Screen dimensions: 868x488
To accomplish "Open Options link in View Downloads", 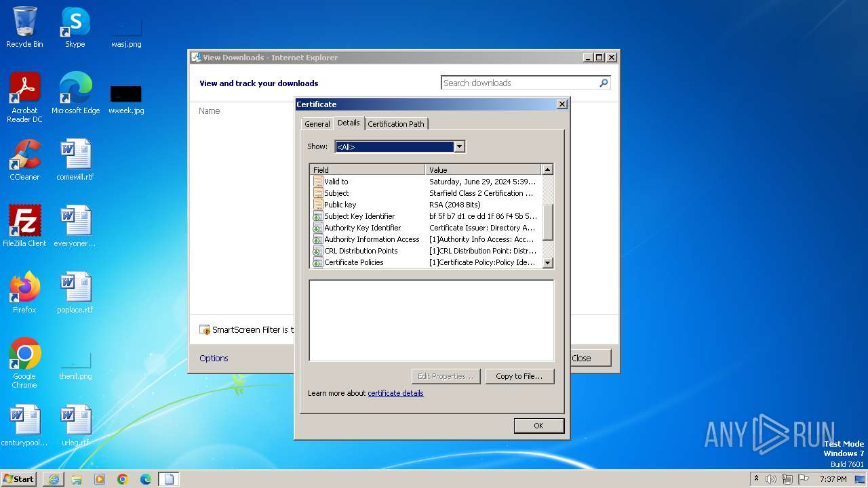I will click(214, 358).
